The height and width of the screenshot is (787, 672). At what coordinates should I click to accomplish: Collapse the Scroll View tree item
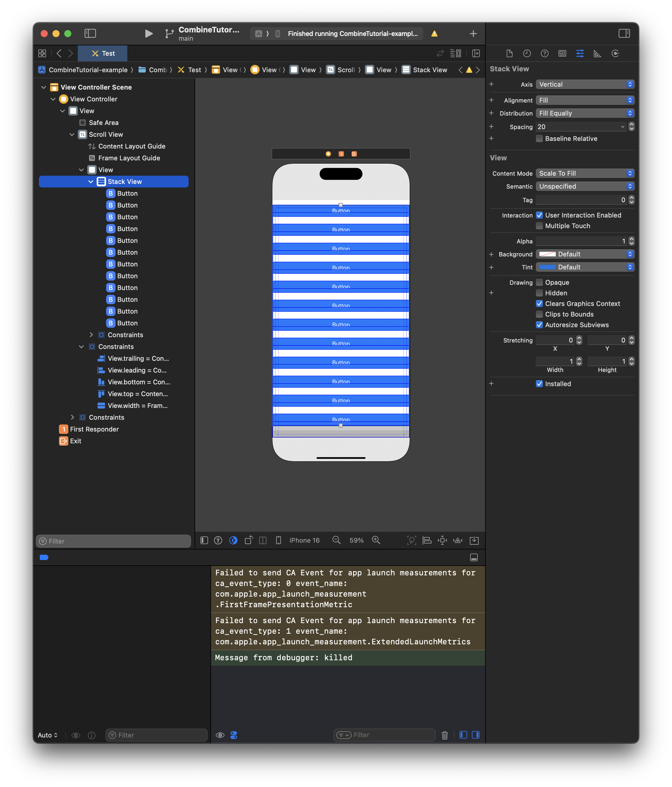[x=72, y=134]
